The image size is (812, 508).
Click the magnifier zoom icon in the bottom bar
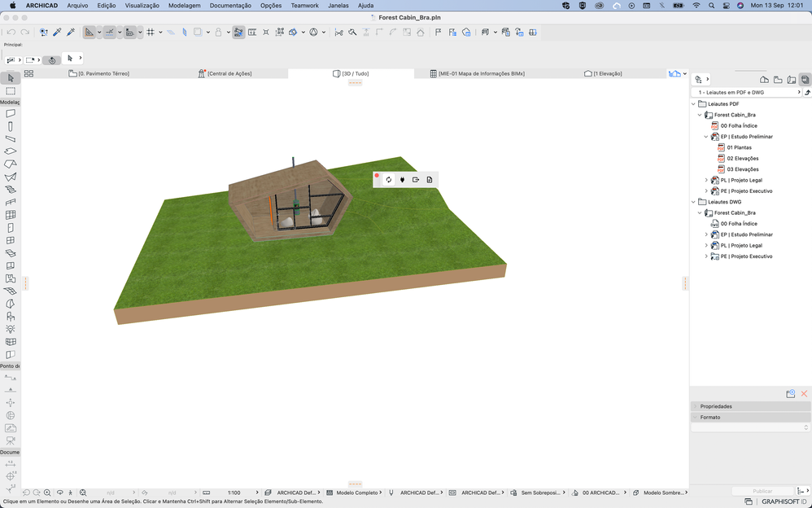click(47, 493)
